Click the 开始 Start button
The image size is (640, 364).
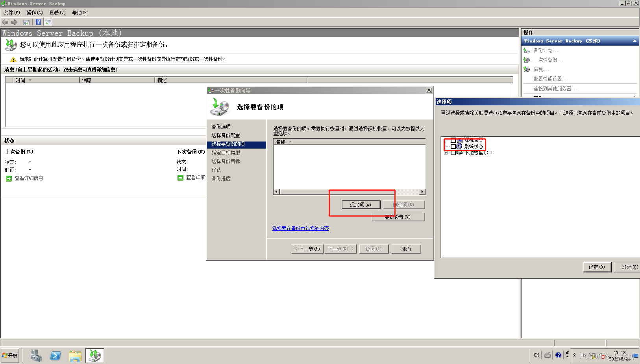10,355
